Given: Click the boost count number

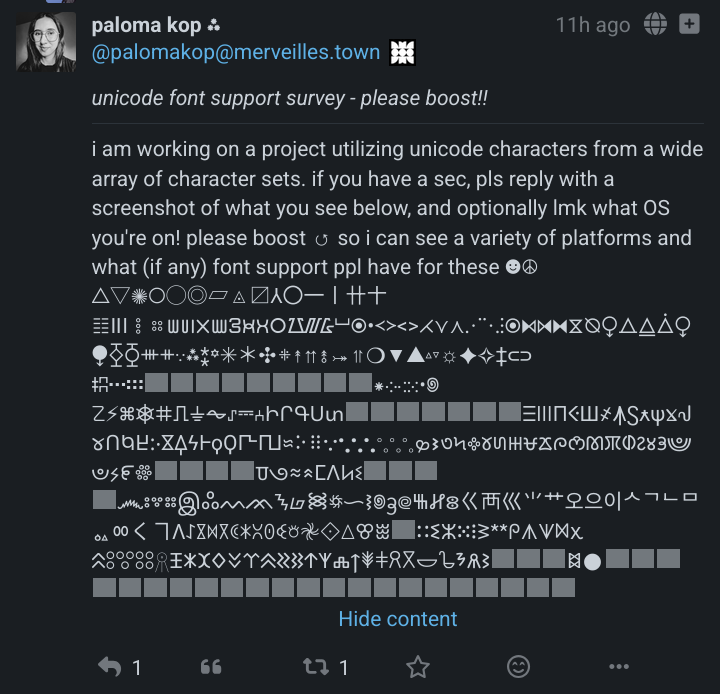Looking at the screenshot, I should [343, 667].
